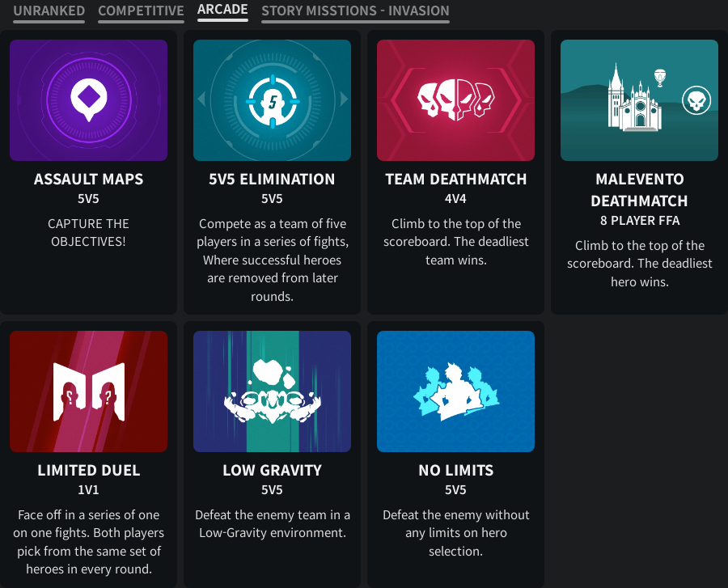Viewport: 728px width, 588px height.
Task: Click the '1V1' team size label
Action: (x=88, y=489)
